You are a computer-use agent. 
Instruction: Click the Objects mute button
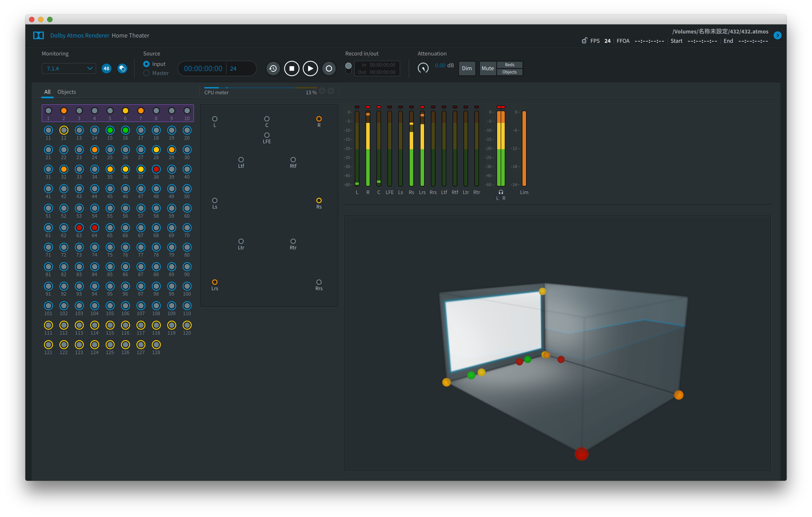click(x=510, y=72)
